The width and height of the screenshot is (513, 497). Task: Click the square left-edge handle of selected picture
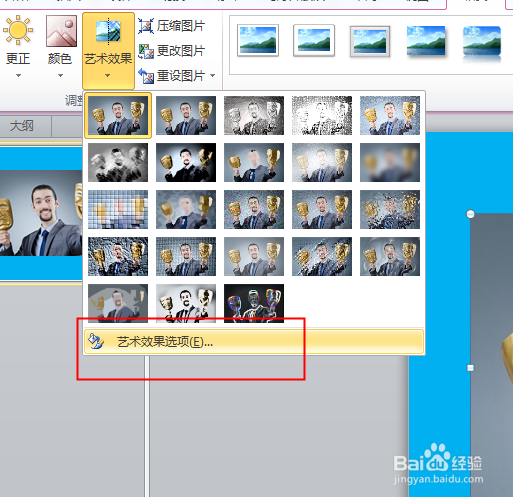pos(470,368)
